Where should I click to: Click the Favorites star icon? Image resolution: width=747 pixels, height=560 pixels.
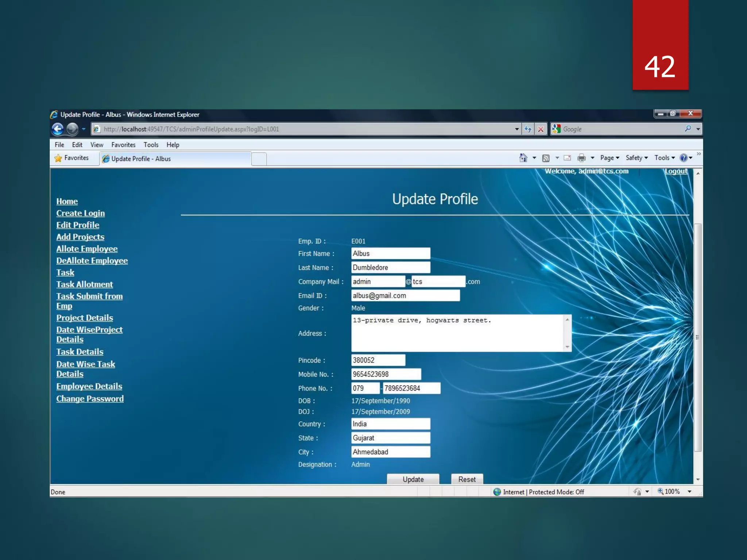[58, 158]
